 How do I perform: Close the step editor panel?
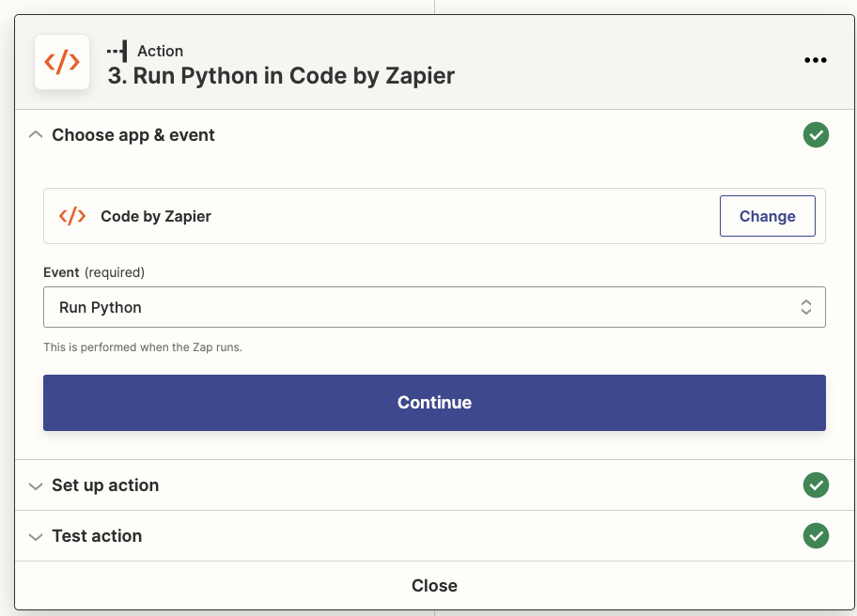[x=434, y=585]
